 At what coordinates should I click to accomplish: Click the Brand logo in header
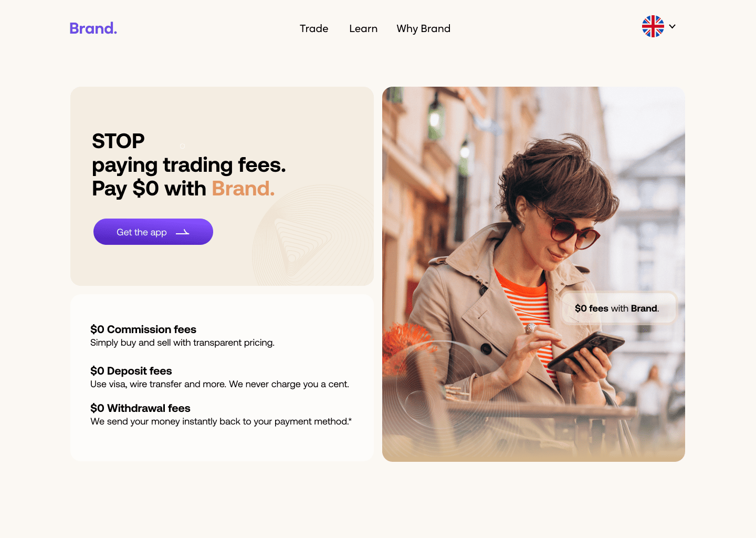coord(93,28)
